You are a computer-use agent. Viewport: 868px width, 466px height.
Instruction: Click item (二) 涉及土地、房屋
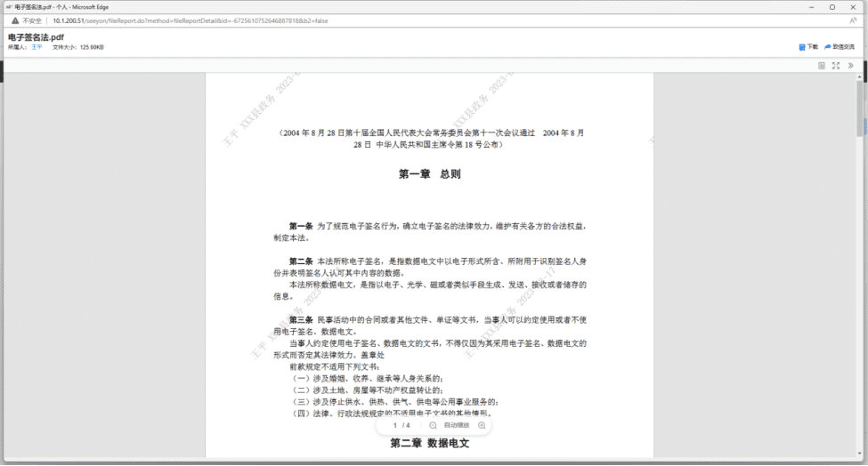coord(367,390)
